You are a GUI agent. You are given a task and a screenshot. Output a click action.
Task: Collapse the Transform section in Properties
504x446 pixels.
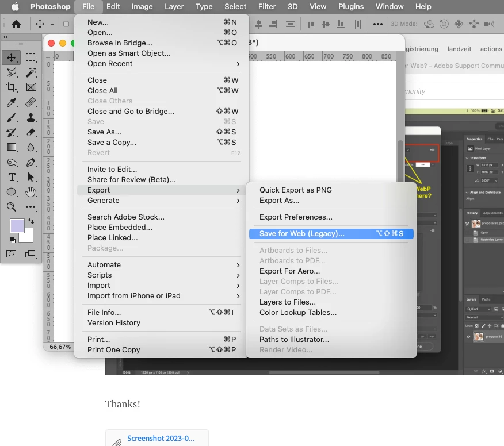click(467, 158)
